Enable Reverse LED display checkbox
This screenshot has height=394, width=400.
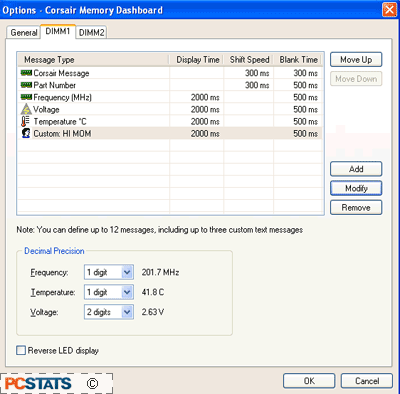pos(21,350)
